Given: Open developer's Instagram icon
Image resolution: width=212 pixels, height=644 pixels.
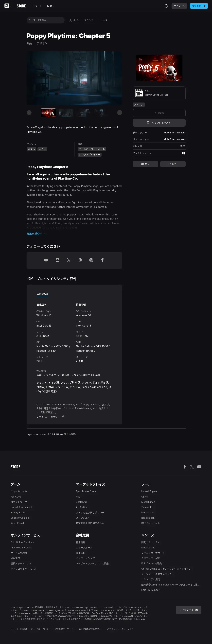Looking at the screenshot, I should (91, 260).
